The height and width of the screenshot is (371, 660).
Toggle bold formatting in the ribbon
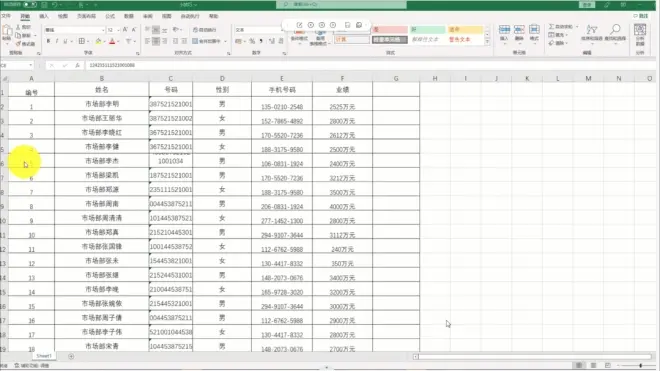point(48,41)
